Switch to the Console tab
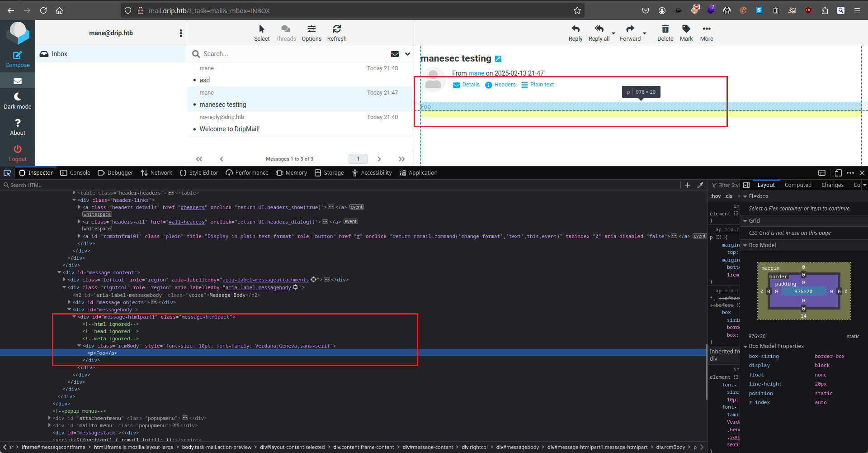Screen dimensions: 868x453 pyautogui.click(x=75, y=173)
